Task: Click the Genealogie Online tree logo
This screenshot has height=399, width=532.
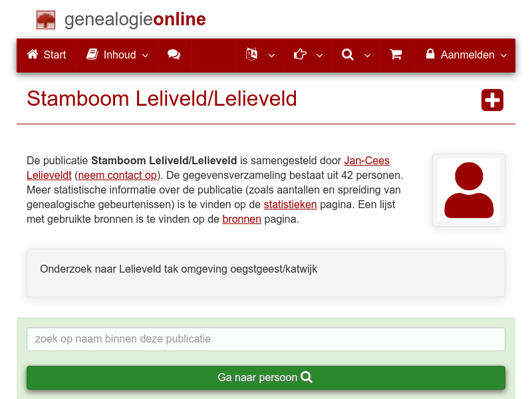Action: coord(45,19)
